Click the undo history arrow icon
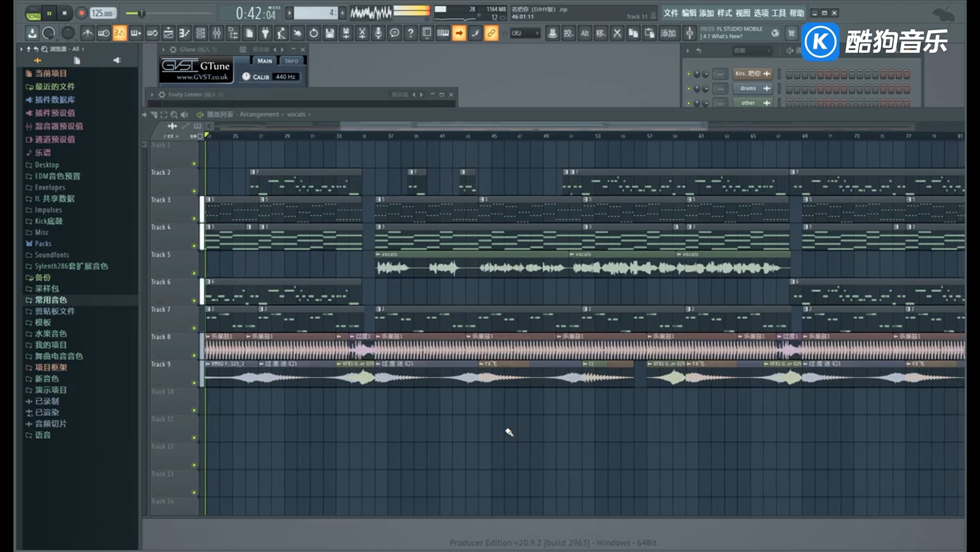The height and width of the screenshot is (552, 980). 314,33
